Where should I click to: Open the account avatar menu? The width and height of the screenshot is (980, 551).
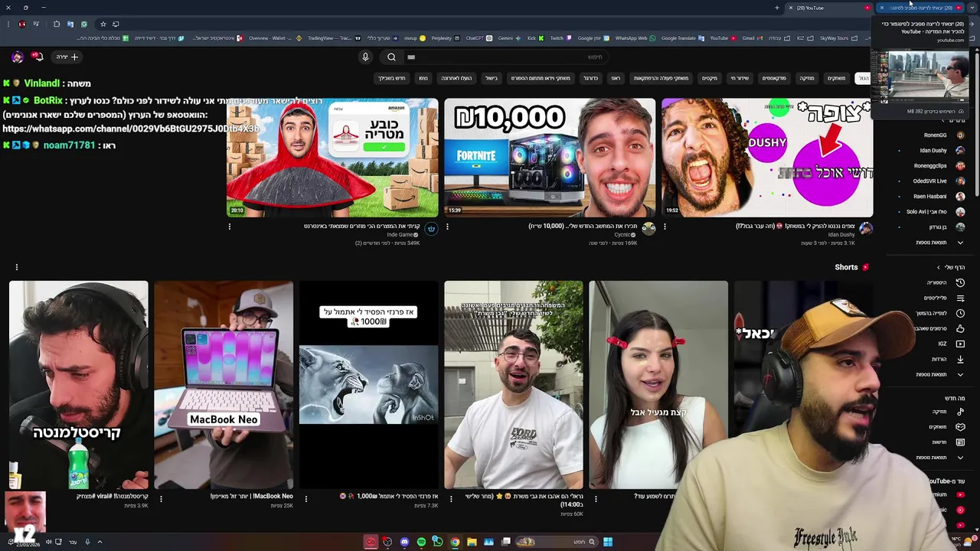[x=17, y=57]
